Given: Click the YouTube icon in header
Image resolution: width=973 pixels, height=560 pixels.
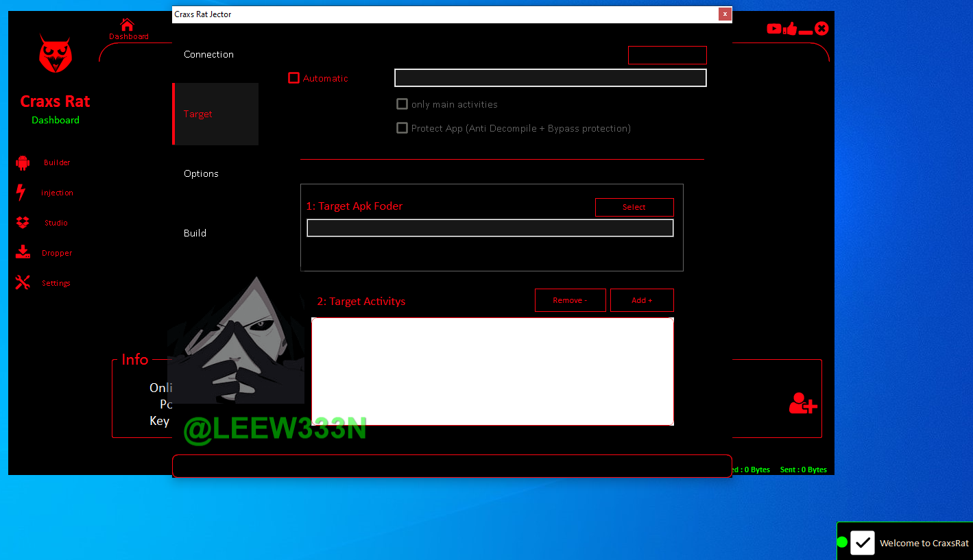Looking at the screenshot, I should [x=774, y=29].
